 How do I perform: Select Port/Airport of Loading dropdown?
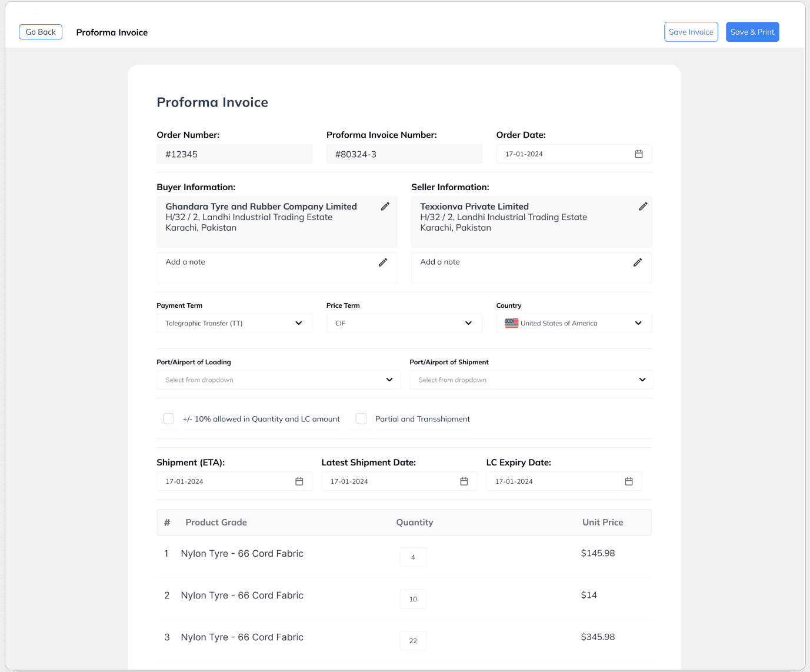coord(278,380)
